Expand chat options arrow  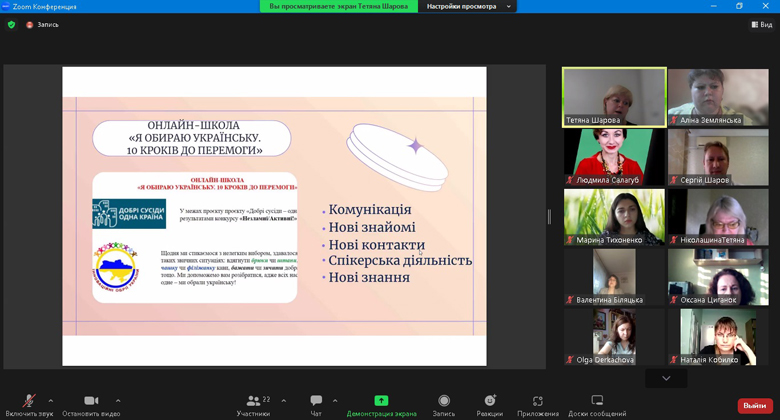pos(335,401)
